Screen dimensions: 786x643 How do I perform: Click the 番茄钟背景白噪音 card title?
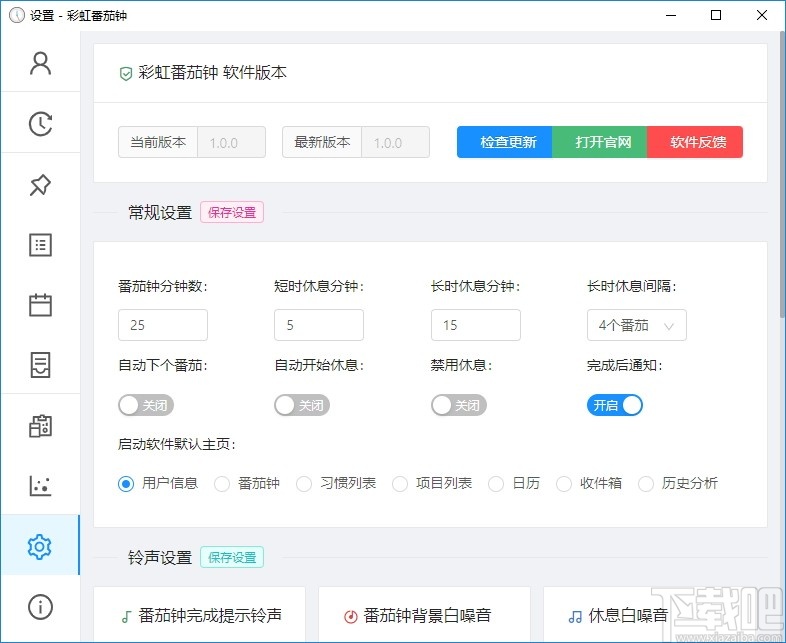tap(427, 615)
